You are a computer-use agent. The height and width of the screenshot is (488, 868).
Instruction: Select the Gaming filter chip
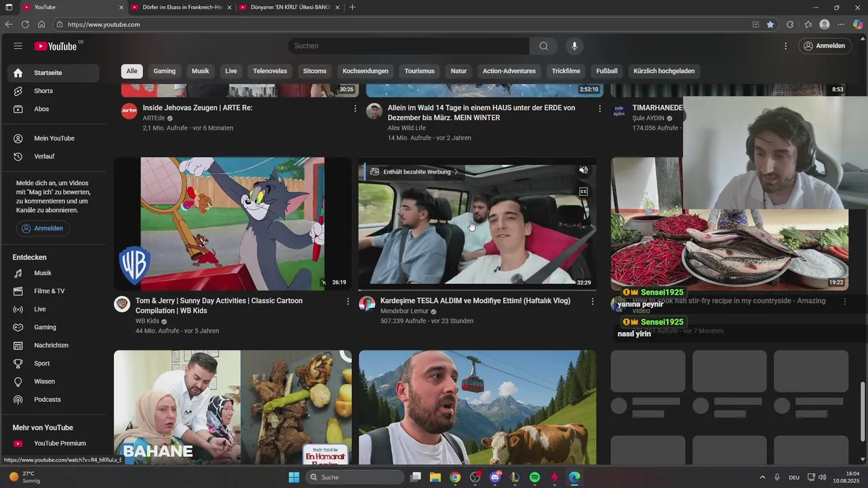[164, 71]
